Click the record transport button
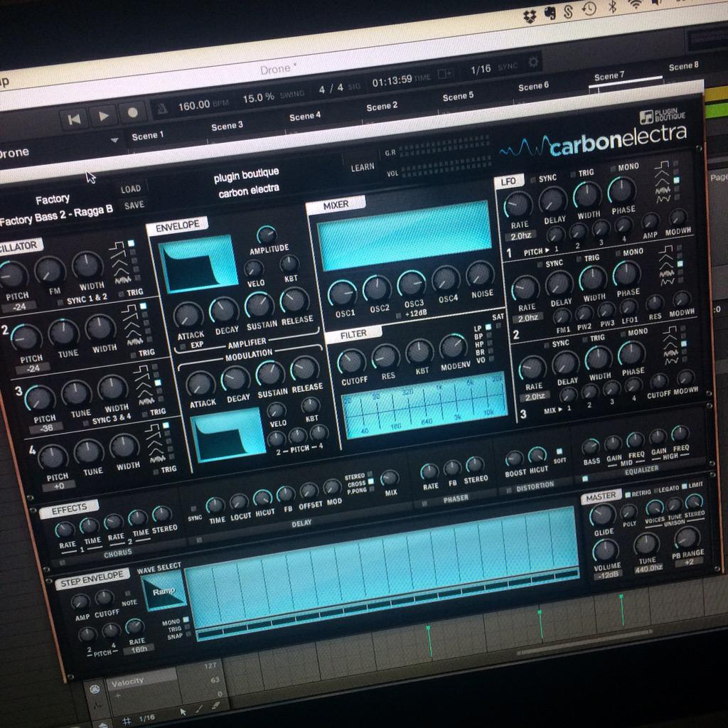 [132, 112]
